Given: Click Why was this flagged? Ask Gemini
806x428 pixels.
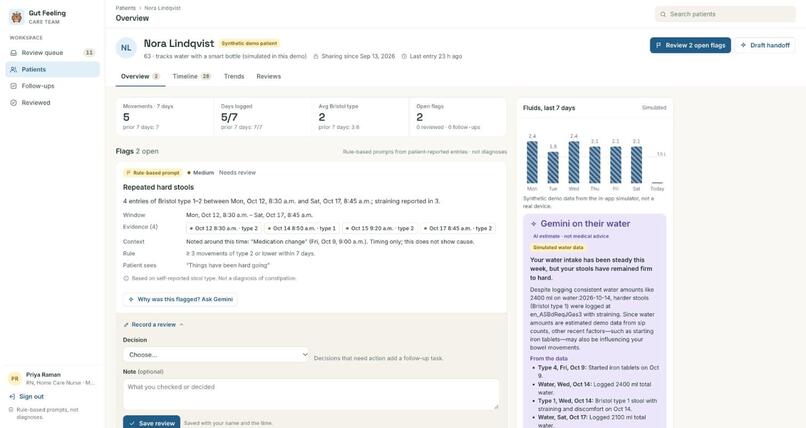Looking at the screenshot, I should (x=180, y=299).
